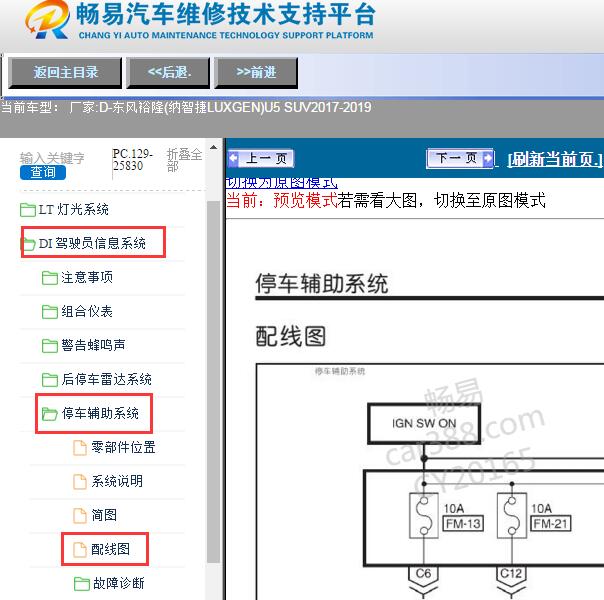Click the 刷新当前页 link

[x=555, y=159]
